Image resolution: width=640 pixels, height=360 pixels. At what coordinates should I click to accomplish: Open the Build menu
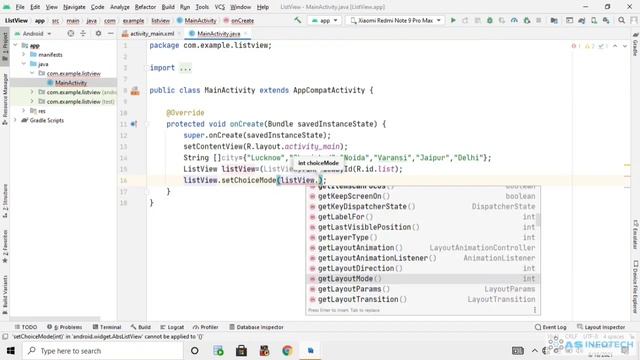point(168,7)
